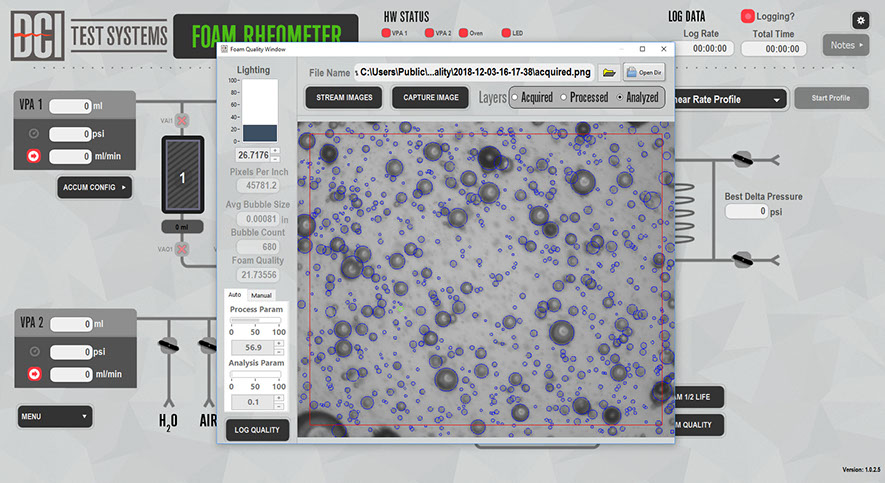Expand the ACCUM CONFIG menu

click(x=94, y=187)
